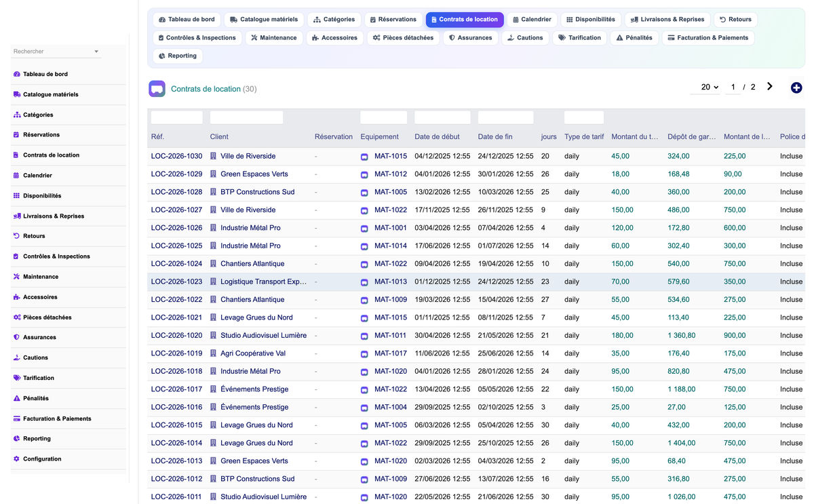
Task: Sort by Client column header
Action: [x=219, y=136]
